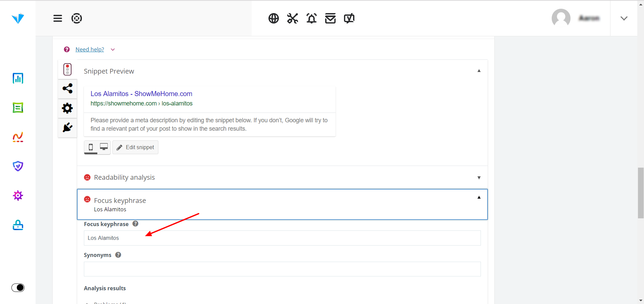Screen dimensions: 644x304
Task: Select the SEO traffic light tab
Action: (67, 70)
